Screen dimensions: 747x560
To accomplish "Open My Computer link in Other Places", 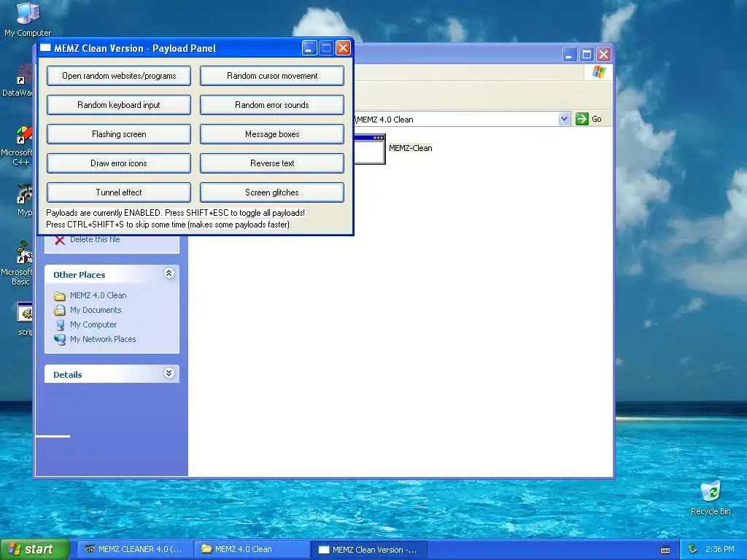I will [93, 324].
